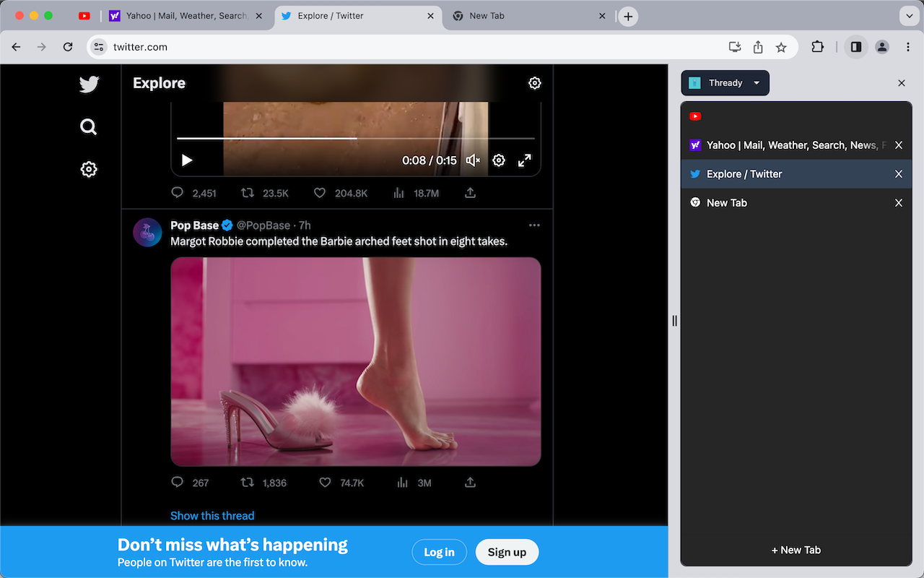
Task: Retweet the tweet with 23.5K retweets
Action: [264, 193]
